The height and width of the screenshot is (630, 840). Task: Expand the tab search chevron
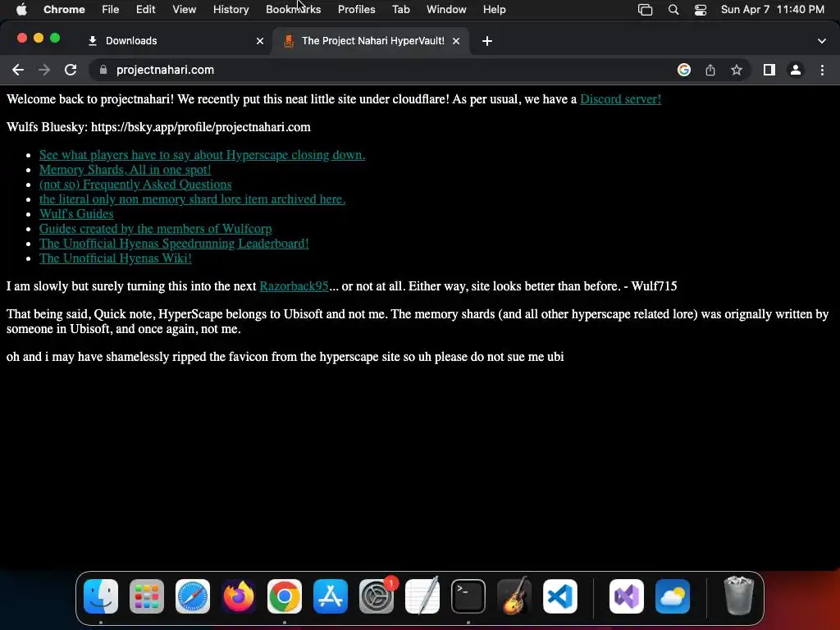coord(822,41)
